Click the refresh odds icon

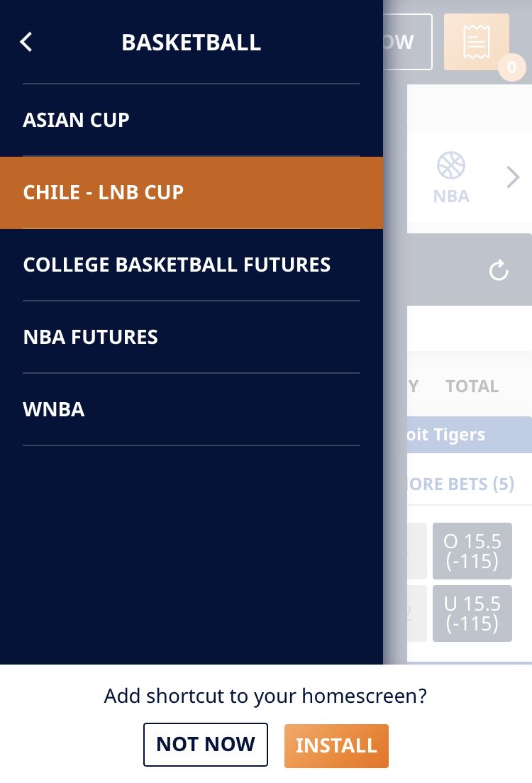click(499, 270)
